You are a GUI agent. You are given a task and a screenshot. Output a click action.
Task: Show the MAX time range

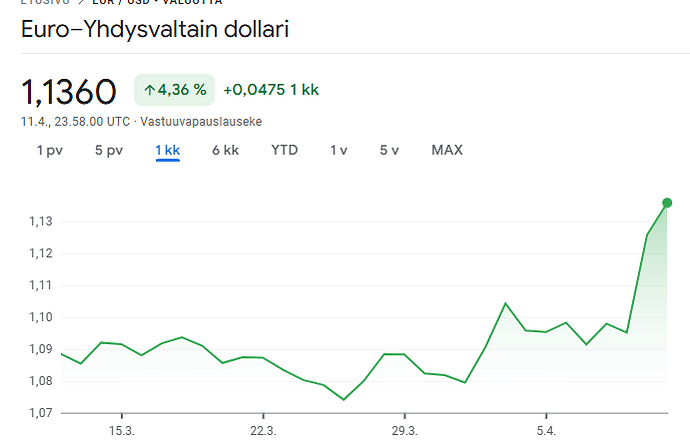(x=447, y=150)
